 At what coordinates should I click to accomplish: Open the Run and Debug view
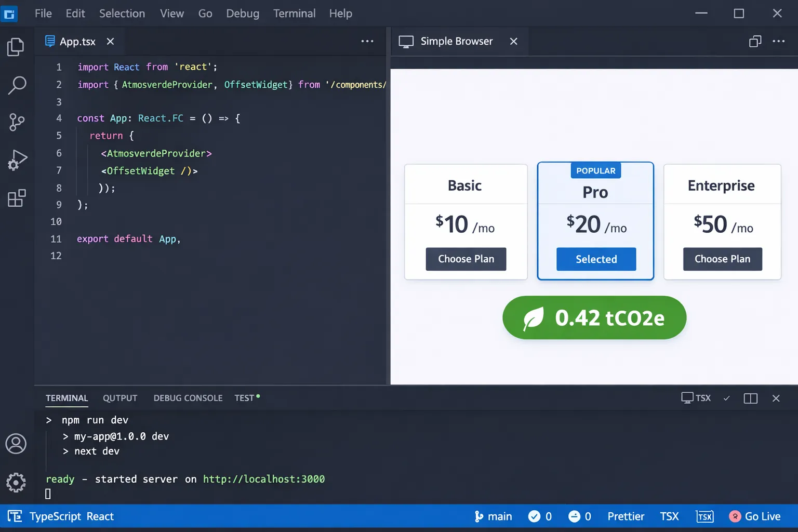tap(17, 160)
